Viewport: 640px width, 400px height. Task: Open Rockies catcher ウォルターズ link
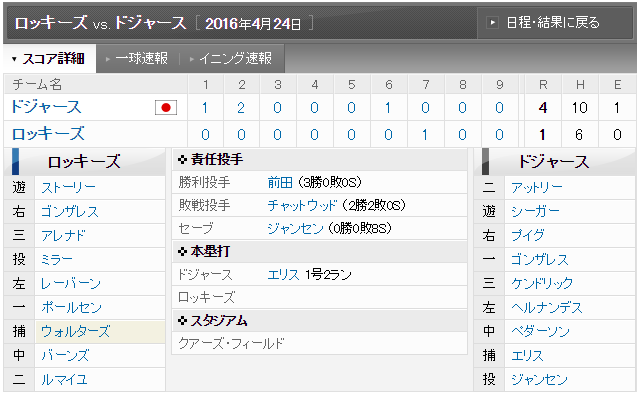click(x=76, y=332)
